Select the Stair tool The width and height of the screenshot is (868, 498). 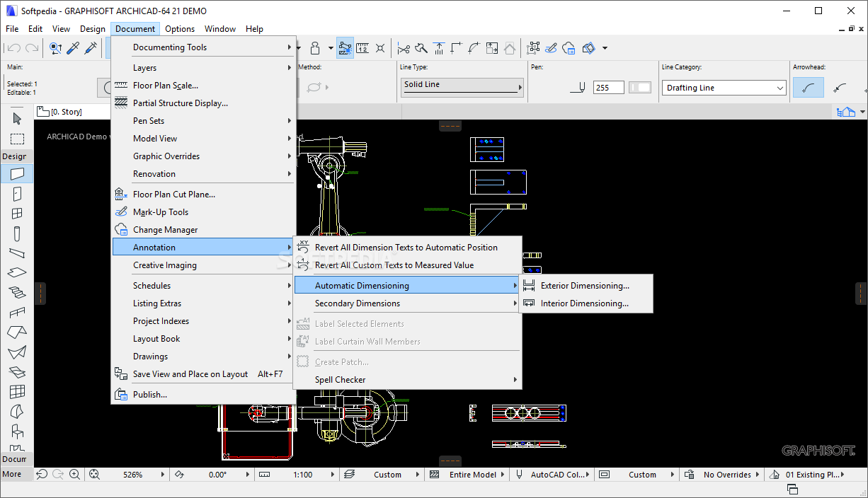point(17,292)
